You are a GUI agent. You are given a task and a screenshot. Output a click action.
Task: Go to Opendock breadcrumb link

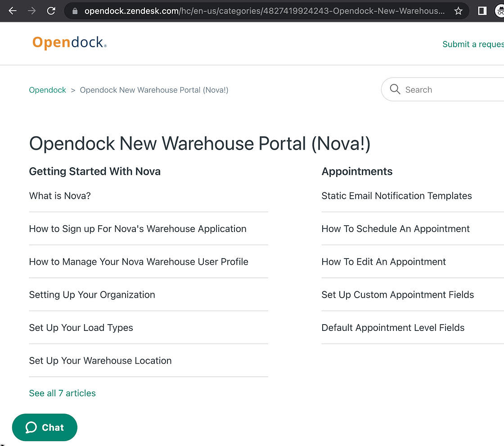48,90
